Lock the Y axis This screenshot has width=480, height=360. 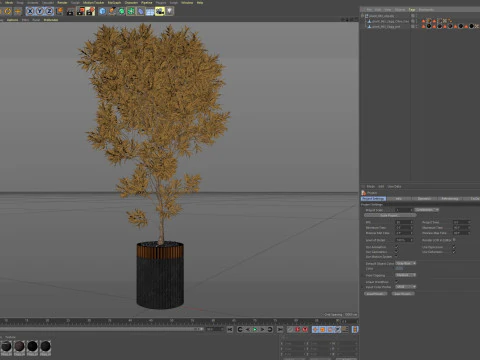point(40,11)
